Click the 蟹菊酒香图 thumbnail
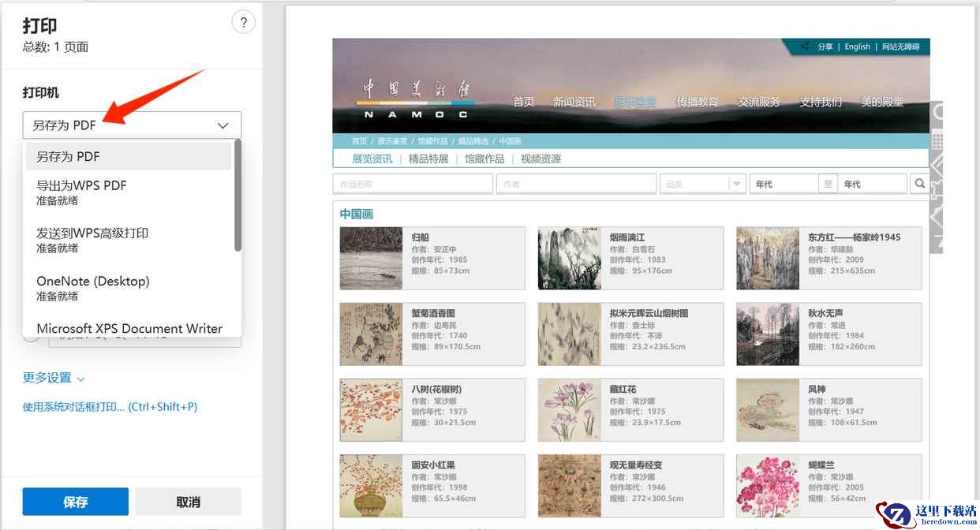The width and height of the screenshot is (980, 530). (371, 334)
